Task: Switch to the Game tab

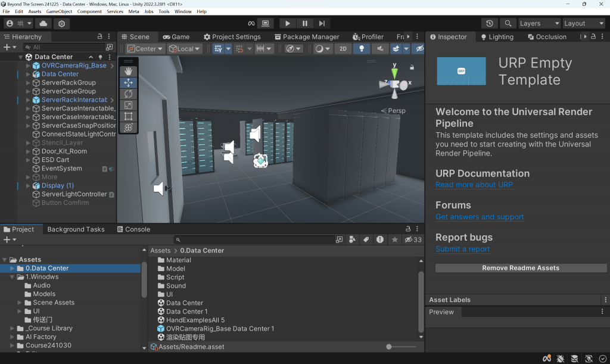Action: click(176, 36)
